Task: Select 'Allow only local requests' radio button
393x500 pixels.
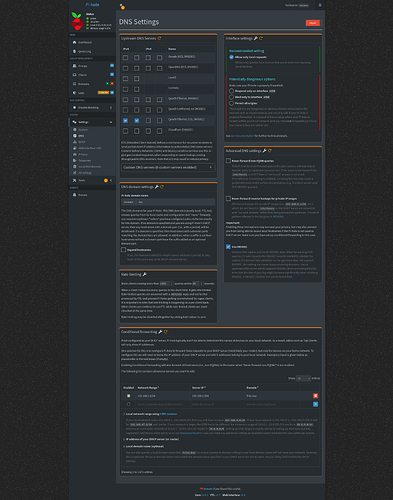Action: point(231,57)
